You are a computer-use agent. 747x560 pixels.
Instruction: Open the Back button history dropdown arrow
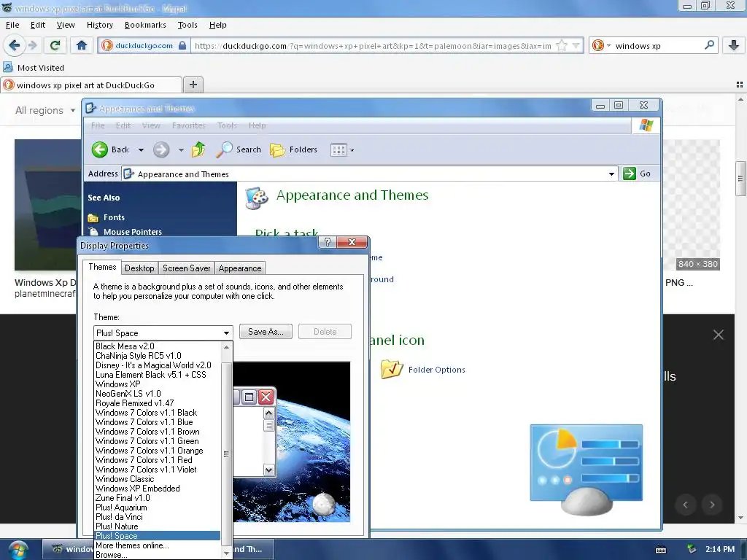click(141, 150)
